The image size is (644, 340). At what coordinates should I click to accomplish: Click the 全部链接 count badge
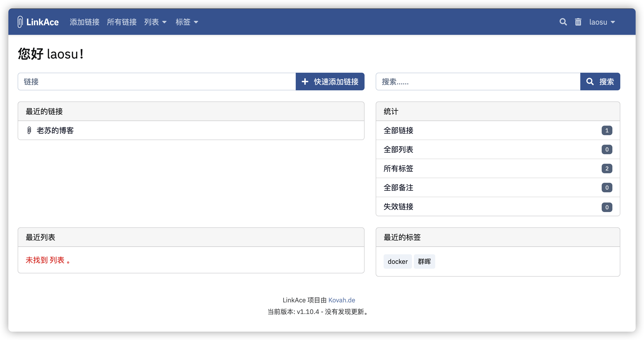coord(607,131)
